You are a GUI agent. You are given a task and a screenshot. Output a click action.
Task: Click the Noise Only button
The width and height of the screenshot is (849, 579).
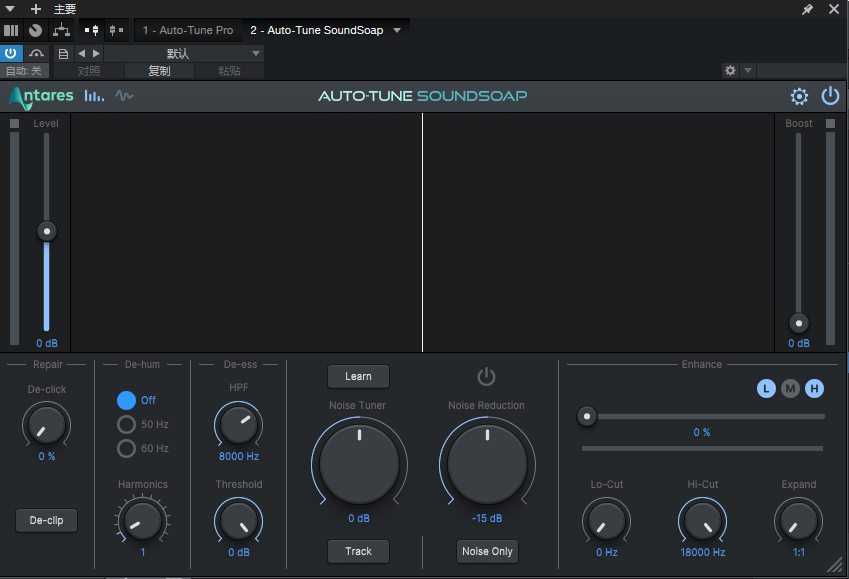pos(487,551)
